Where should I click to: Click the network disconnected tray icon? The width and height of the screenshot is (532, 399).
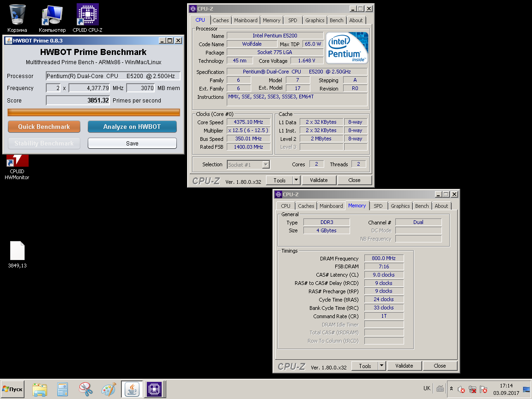(472, 389)
